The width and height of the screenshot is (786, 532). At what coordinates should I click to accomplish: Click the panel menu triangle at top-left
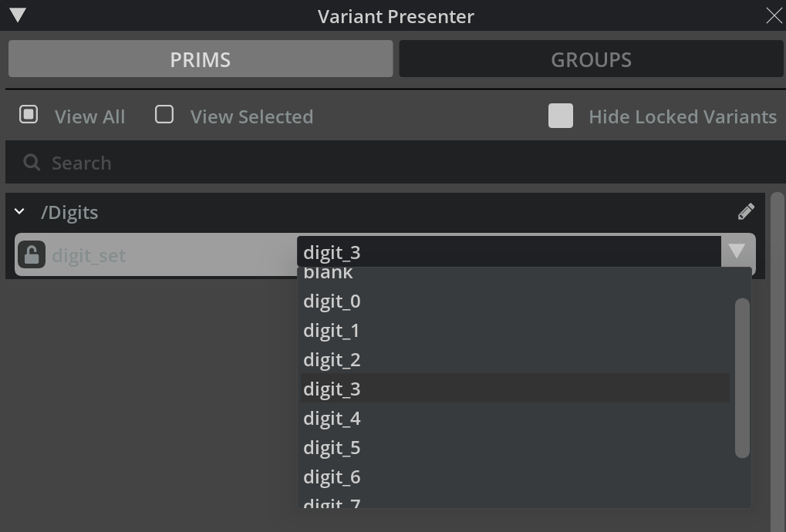[18, 15]
